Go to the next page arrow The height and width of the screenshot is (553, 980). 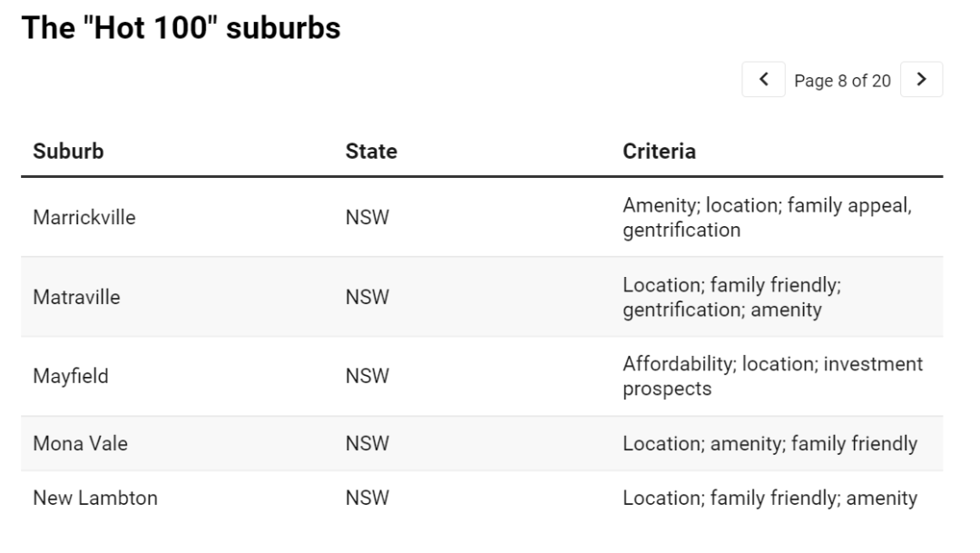coord(921,79)
